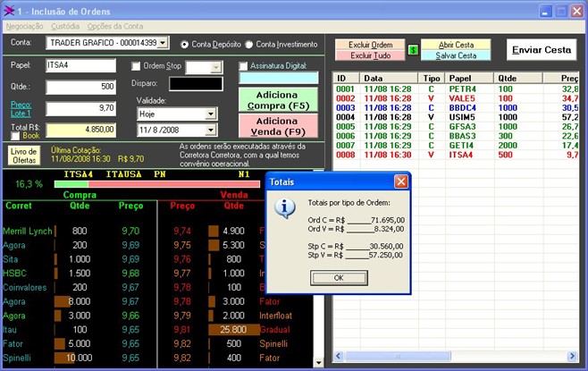Click the price field showing 9,70
588x371 pixels.
pos(81,108)
